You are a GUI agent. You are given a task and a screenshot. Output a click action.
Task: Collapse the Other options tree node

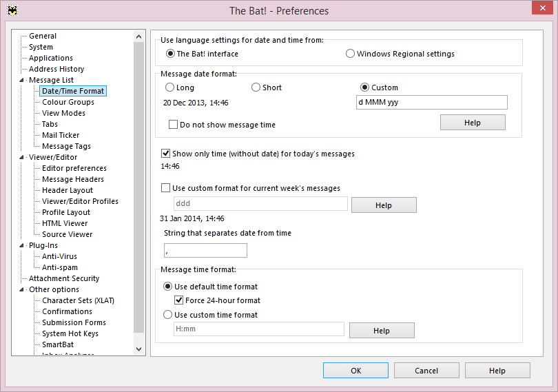(22, 290)
